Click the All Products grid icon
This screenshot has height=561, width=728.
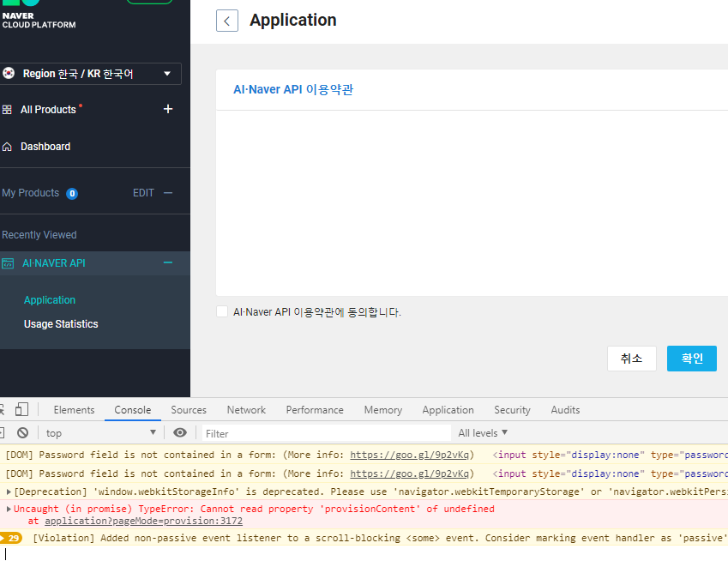pyautogui.click(x=7, y=110)
